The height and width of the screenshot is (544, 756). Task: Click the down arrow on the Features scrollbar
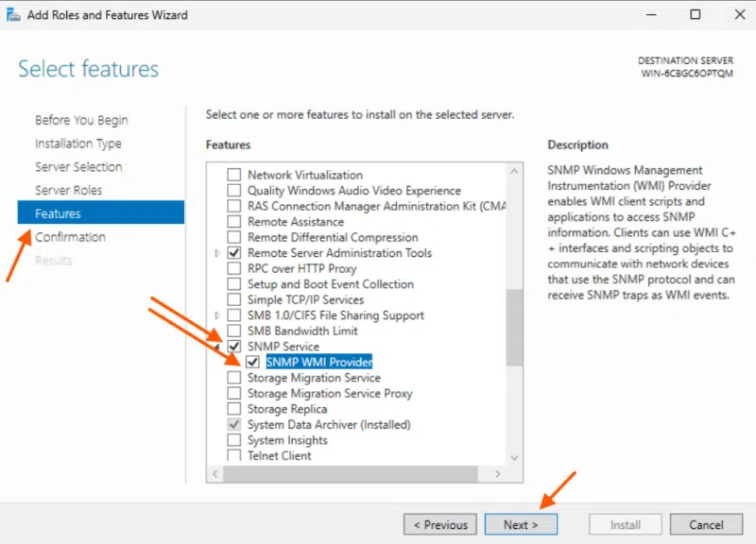[516, 457]
